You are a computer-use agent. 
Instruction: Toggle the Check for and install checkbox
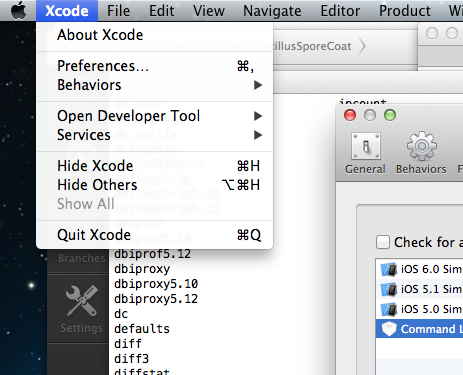383,242
